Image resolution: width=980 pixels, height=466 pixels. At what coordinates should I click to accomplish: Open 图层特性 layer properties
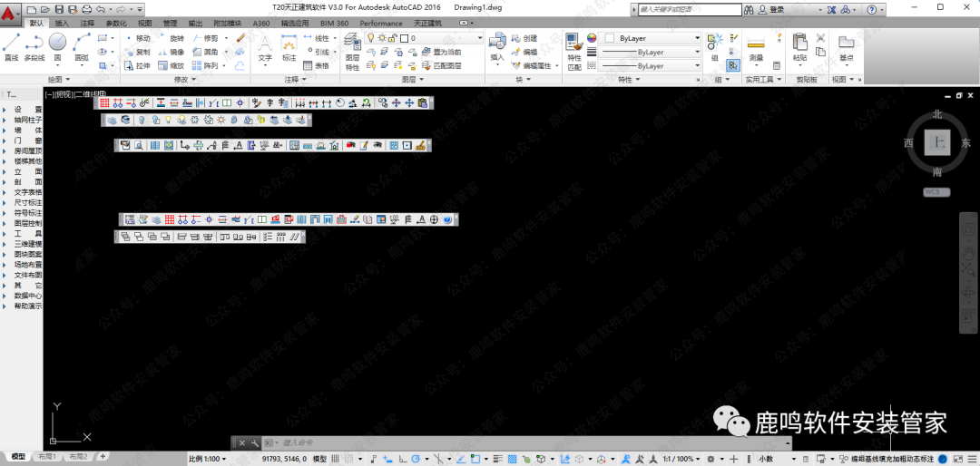pyautogui.click(x=352, y=52)
